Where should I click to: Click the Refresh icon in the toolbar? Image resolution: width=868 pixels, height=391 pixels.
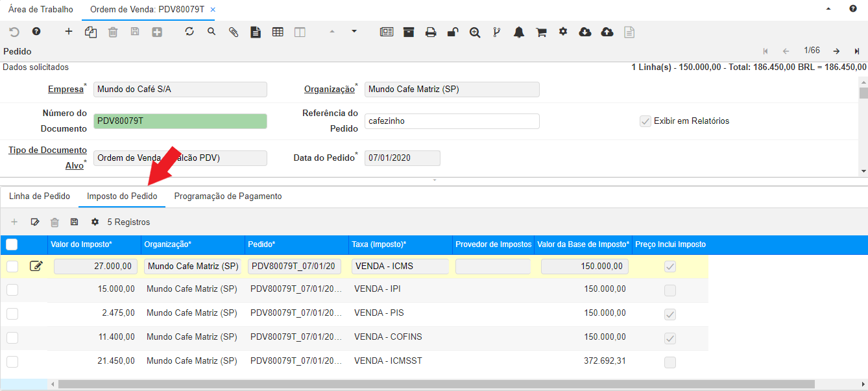point(189,32)
